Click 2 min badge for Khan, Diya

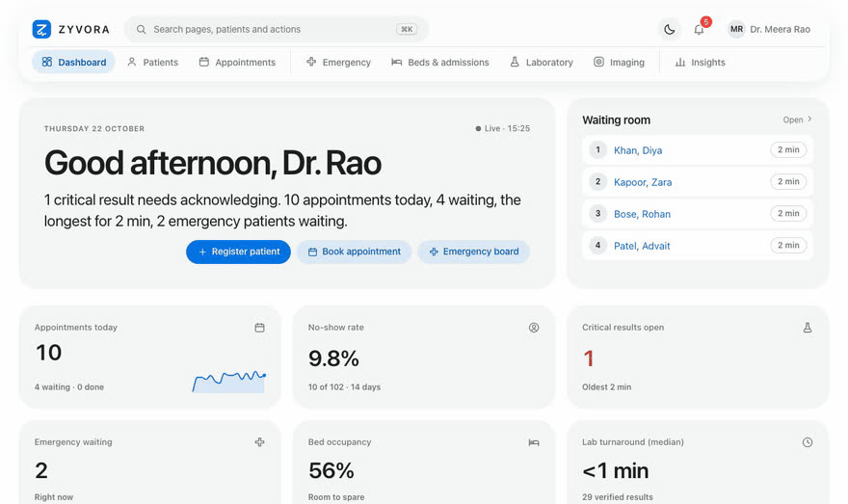point(788,149)
